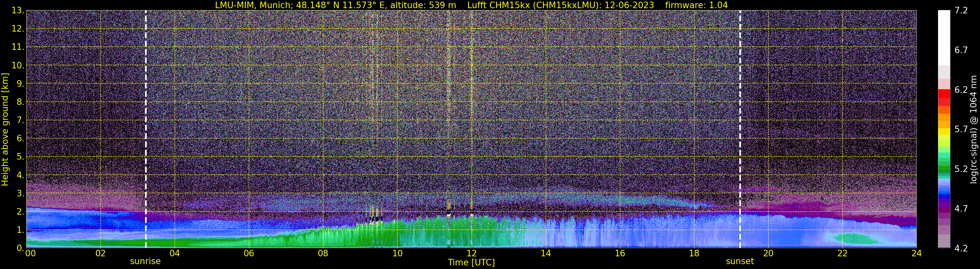This screenshot has height=269, width=980.
Task: Click the time tick label 18
Action: pos(694,253)
